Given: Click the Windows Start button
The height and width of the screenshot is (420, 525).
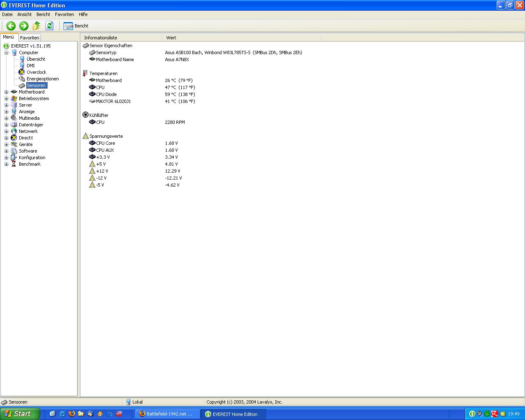Looking at the screenshot, I should 20,414.
